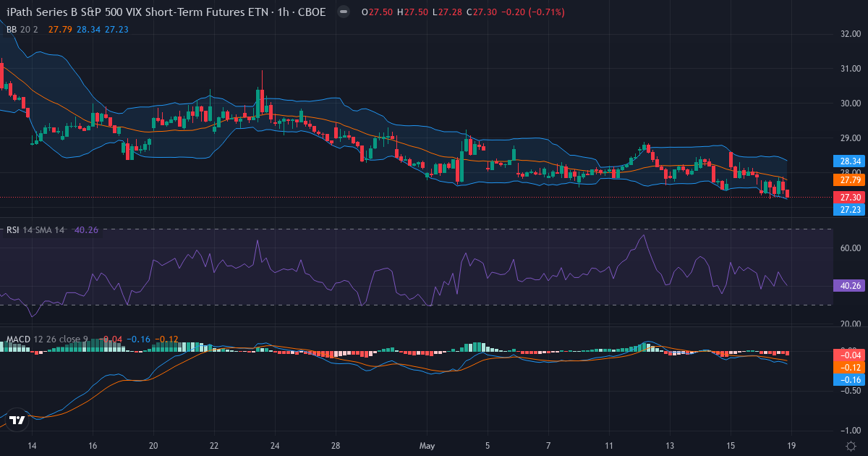Click date label 28 on time axis

[x=336, y=445]
